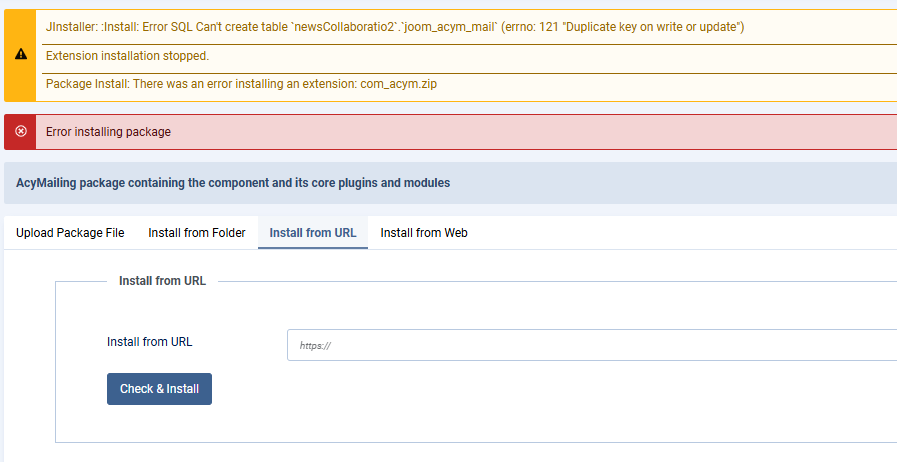Click the Install from URL fieldset legend
The image size is (897, 462).
(x=162, y=281)
